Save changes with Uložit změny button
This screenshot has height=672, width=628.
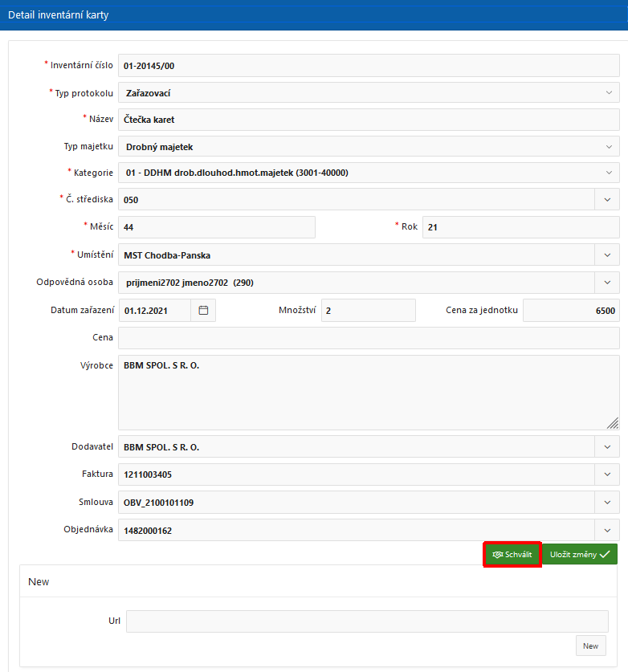coord(580,555)
